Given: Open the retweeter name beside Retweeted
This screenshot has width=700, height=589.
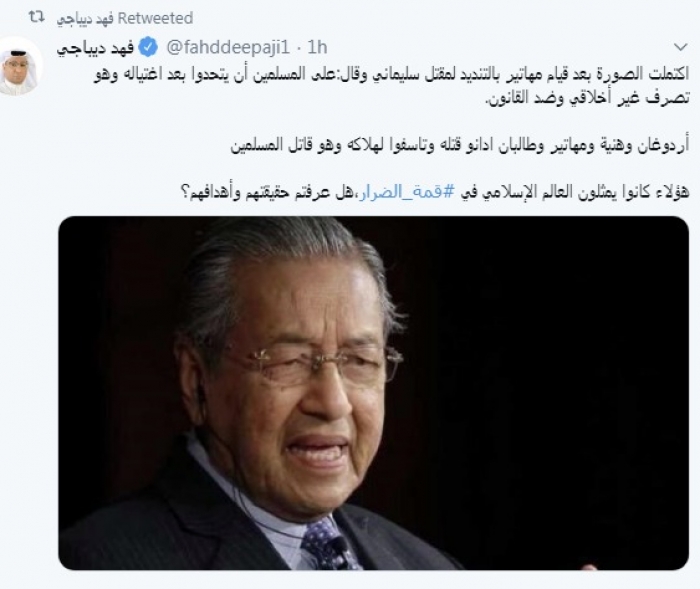Looking at the screenshot, I should point(84,19).
